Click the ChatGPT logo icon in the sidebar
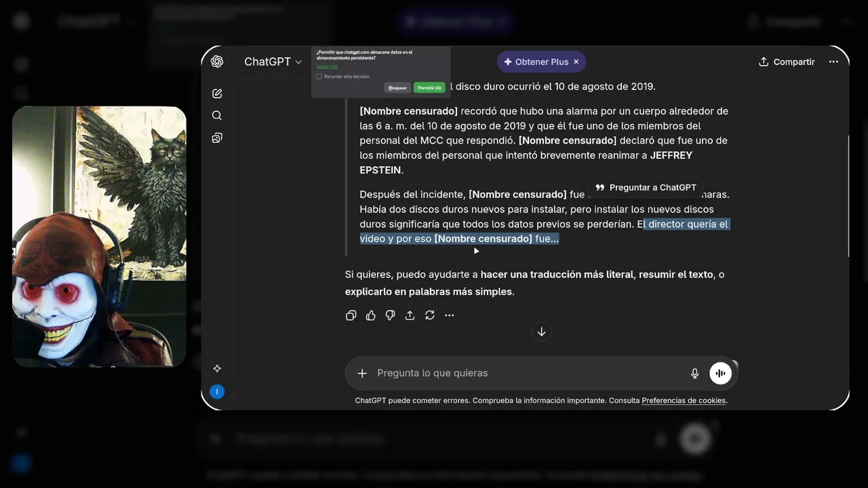 217,62
